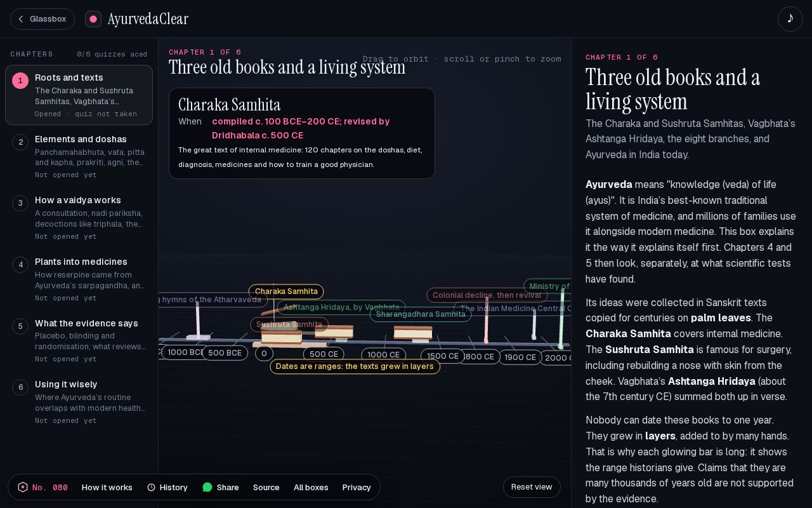Viewport: 812px width, 508px height.
Task: Open the All boxes link
Action: pyautogui.click(x=311, y=487)
